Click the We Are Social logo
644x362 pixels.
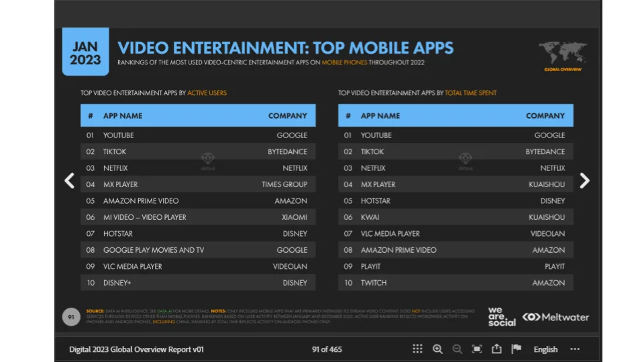(x=502, y=317)
